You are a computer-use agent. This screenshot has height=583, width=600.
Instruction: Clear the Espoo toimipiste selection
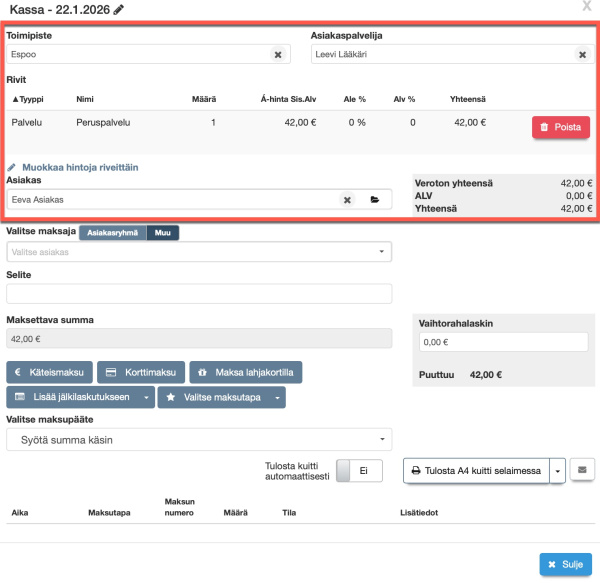pos(278,54)
